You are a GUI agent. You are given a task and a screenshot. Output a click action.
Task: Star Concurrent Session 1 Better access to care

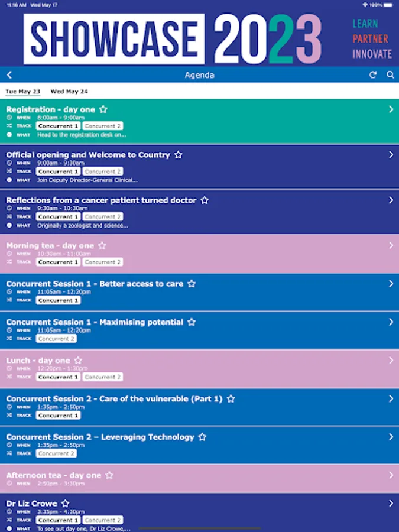pyautogui.click(x=192, y=284)
